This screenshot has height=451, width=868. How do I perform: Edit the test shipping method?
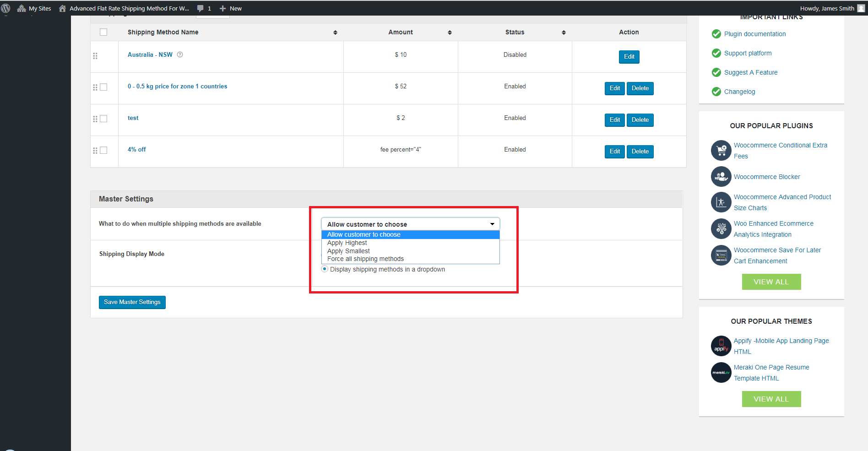pos(614,120)
